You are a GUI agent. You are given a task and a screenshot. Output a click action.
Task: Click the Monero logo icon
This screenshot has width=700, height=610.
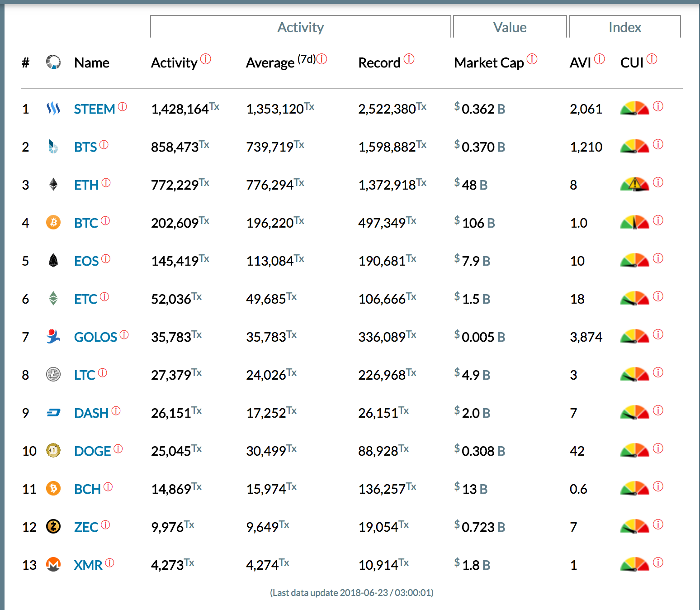coord(53,565)
